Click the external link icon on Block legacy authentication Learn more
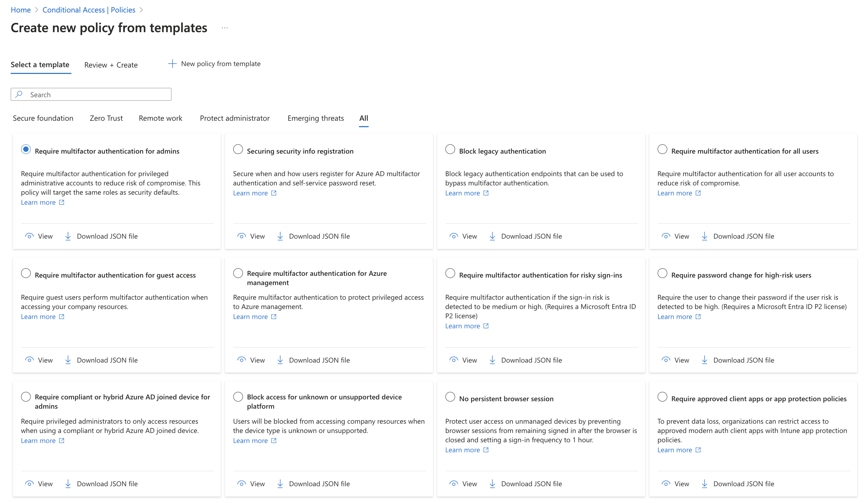 point(486,193)
